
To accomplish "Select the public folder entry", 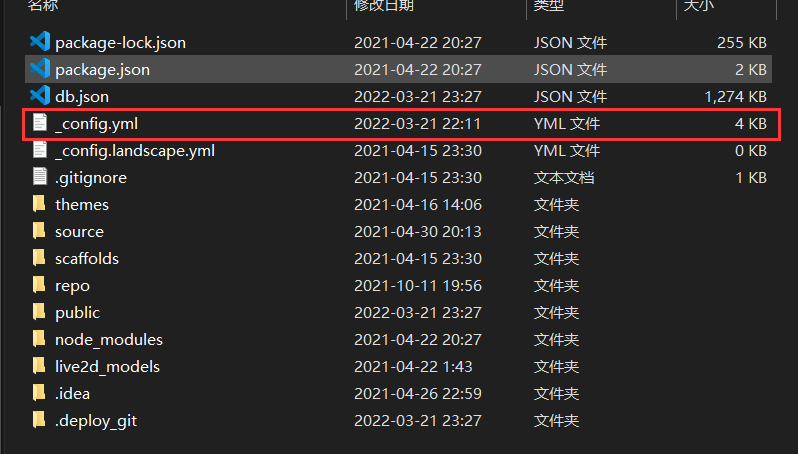I will click(x=77, y=313).
